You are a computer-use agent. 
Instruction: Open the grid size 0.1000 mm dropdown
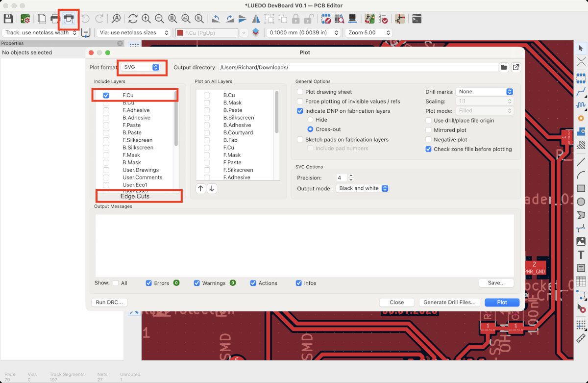click(303, 33)
